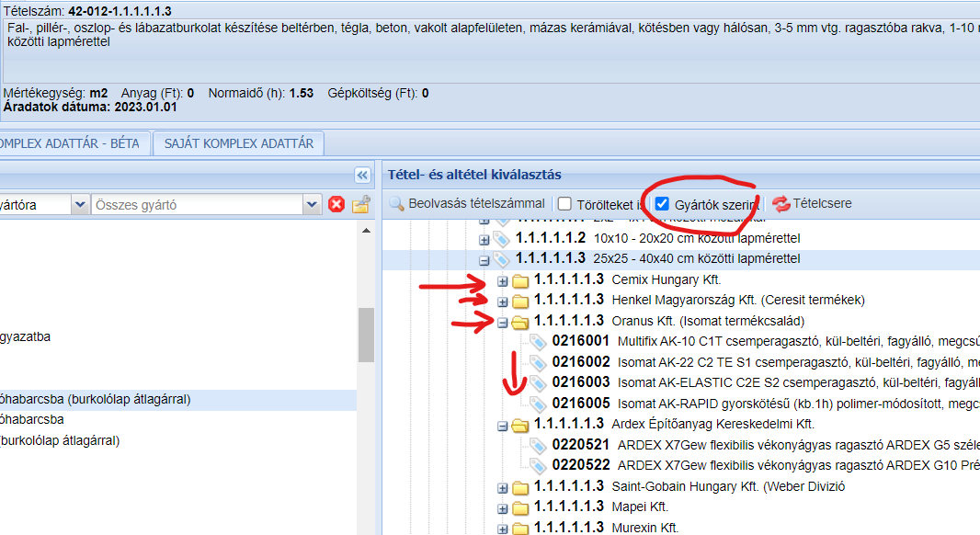Expand the Cemix Hungary Kft. folder
The width and height of the screenshot is (980, 535).
(x=503, y=281)
